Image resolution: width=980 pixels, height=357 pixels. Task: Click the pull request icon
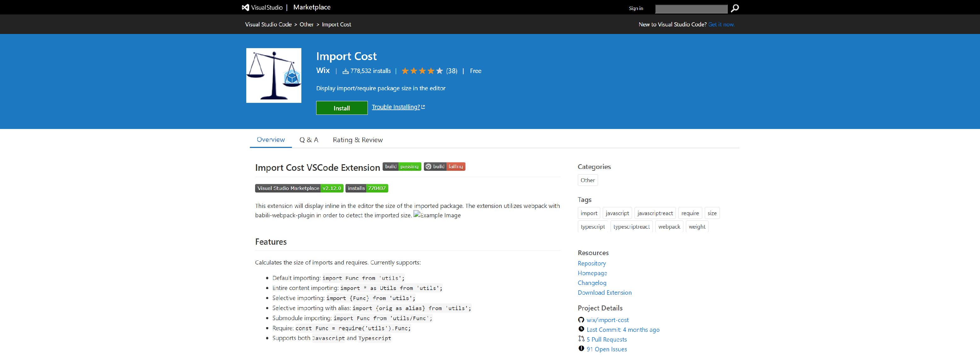pos(581,338)
